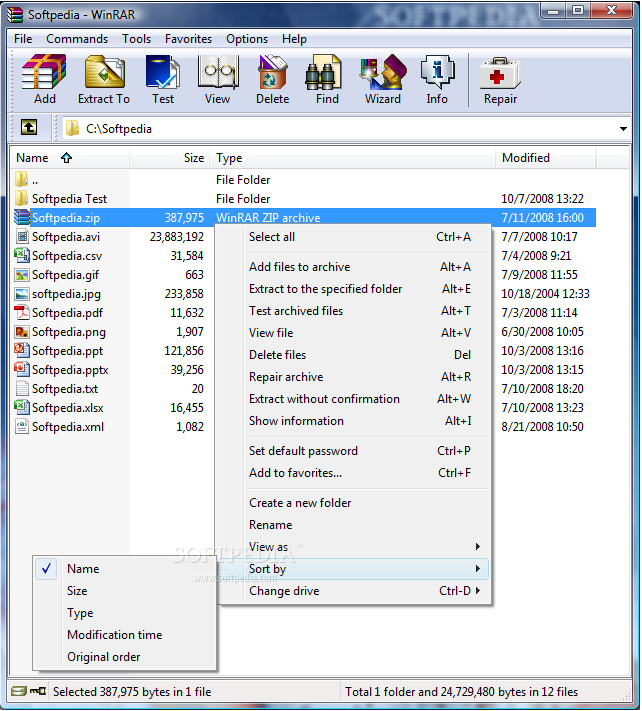The height and width of the screenshot is (711, 642).
Task: Open the Tools menu
Action: (x=136, y=39)
